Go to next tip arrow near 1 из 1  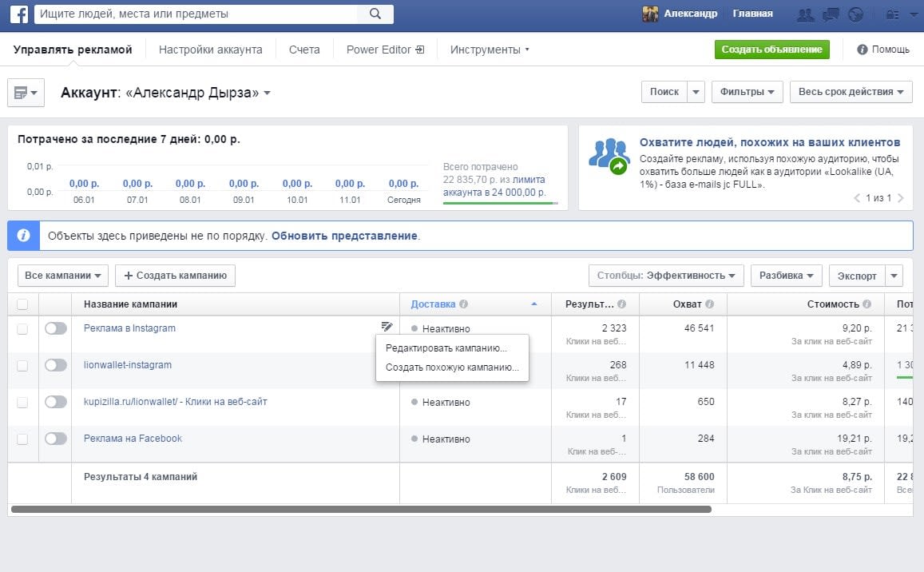(x=900, y=198)
